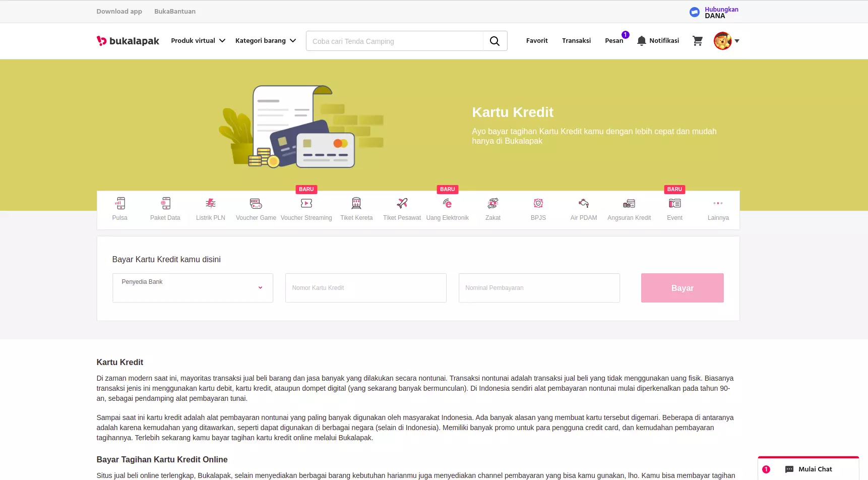Click the search magnifier icon

(495, 41)
